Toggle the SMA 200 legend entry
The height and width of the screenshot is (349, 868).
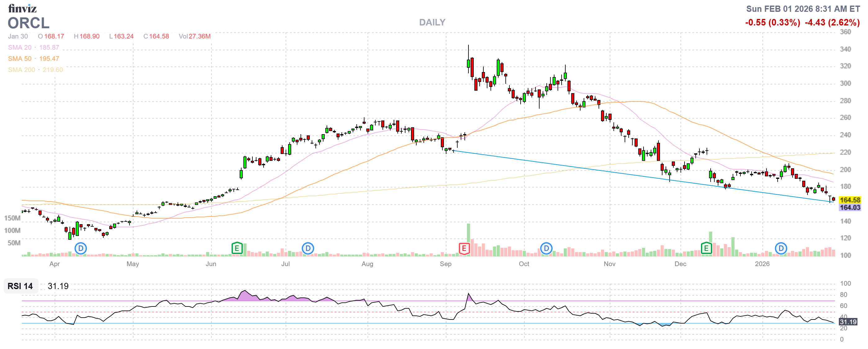click(x=21, y=70)
